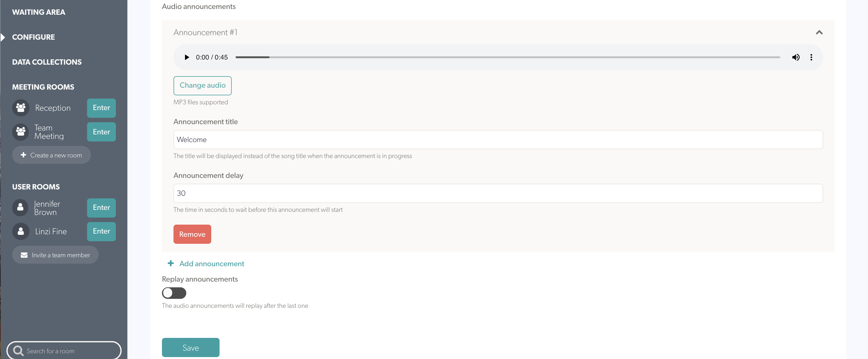Collapse the Announcement #1 panel
Viewport: 868px width, 359px height.
(x=819, y=32)
